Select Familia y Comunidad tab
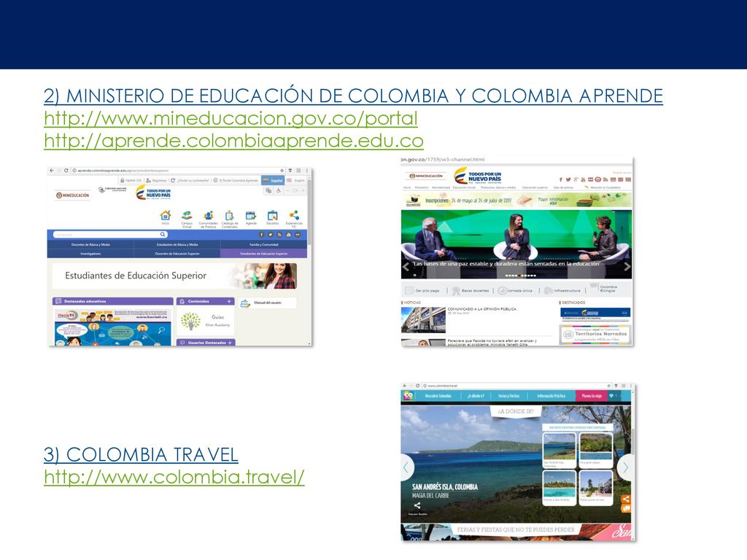747x560 pixels. tap(263, 244)
